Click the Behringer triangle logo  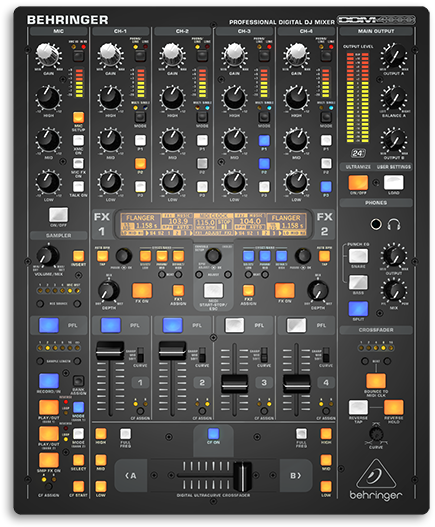(375, 474)
